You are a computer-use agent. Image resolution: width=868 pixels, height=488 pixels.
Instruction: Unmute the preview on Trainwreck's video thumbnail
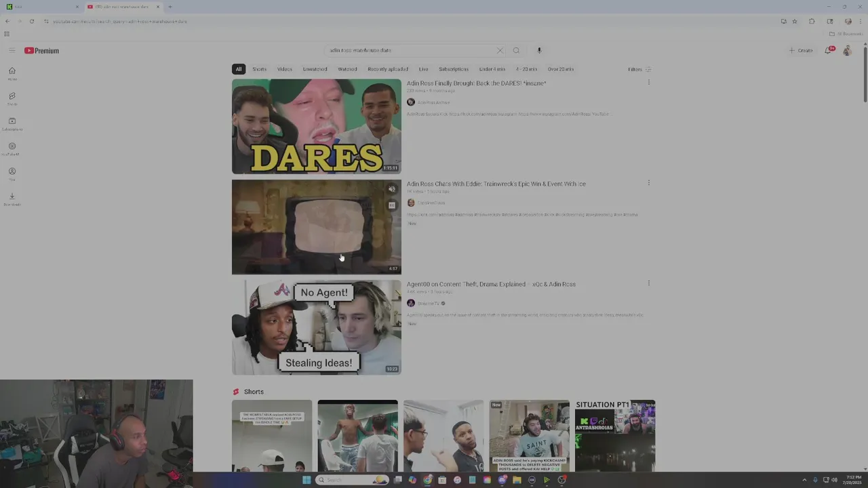point(391,189)
